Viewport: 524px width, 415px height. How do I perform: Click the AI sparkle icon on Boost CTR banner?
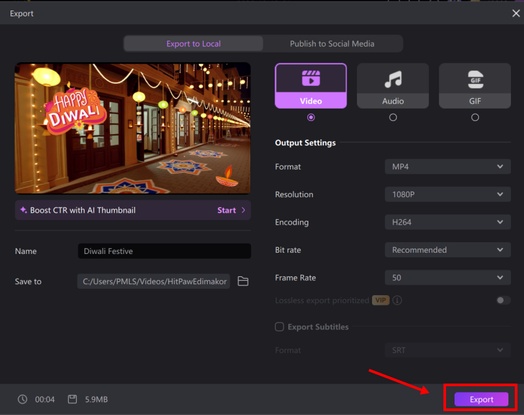tap(23, 210)
